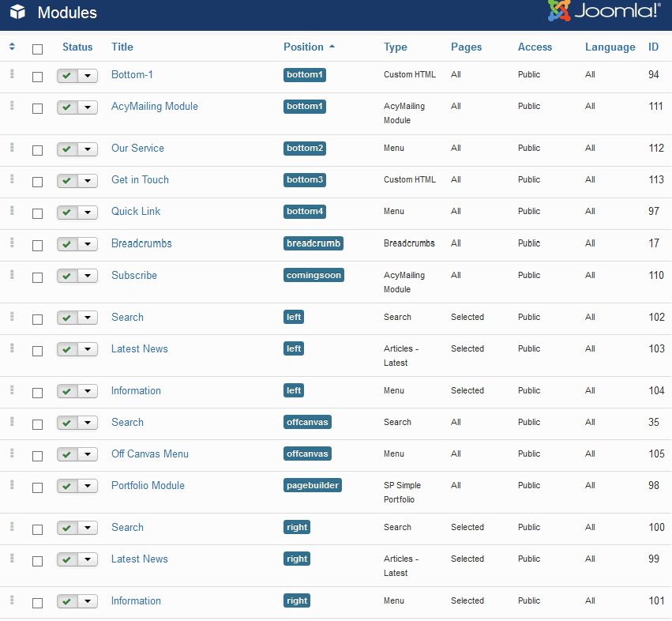Expand status dropdown for Subscribe module
This screenshot has height=621, width=672.
click(x=88, y=277)
